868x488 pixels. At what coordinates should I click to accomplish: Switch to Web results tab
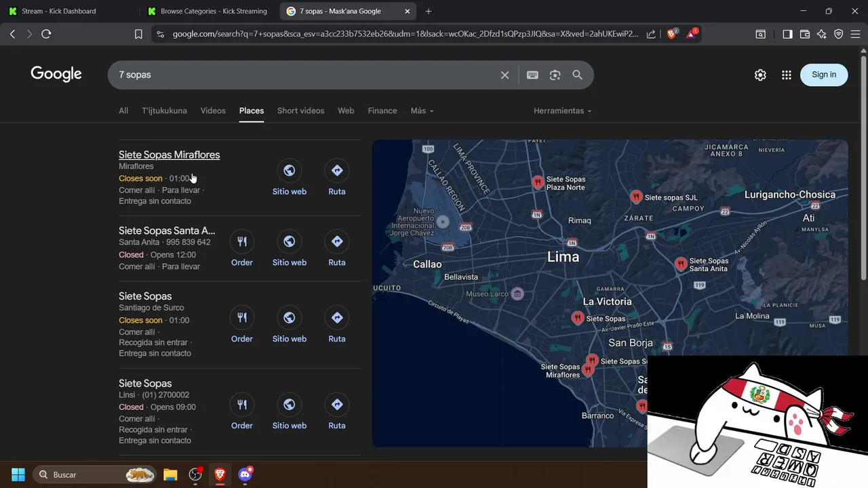point(346,110)
